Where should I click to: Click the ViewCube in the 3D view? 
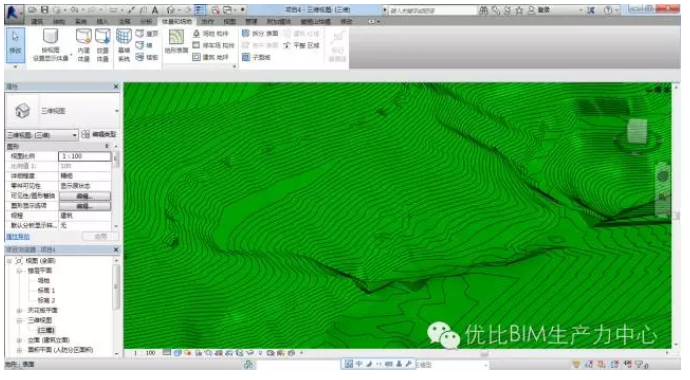pos(636,132)
